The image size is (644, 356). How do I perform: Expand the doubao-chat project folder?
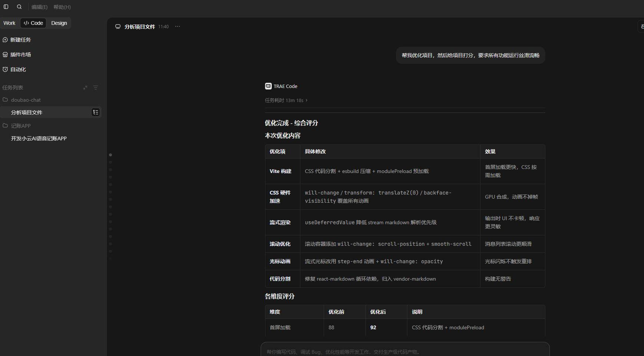[x=22, y=100]
